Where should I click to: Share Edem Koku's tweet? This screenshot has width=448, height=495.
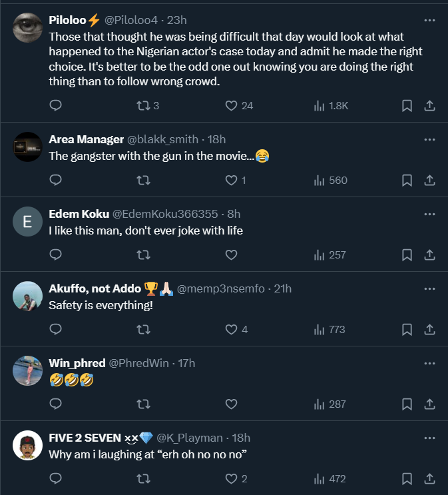pos(429,254)
